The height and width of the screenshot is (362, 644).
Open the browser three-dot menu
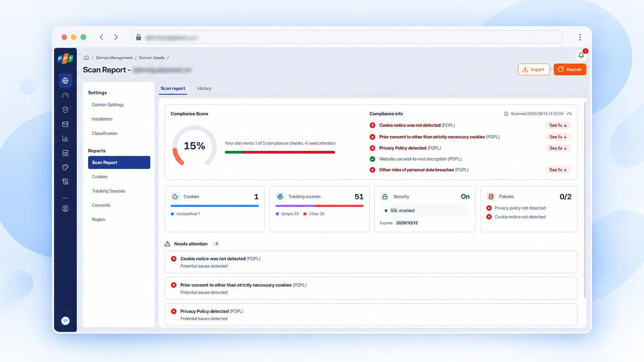click(x=580, y=37)
